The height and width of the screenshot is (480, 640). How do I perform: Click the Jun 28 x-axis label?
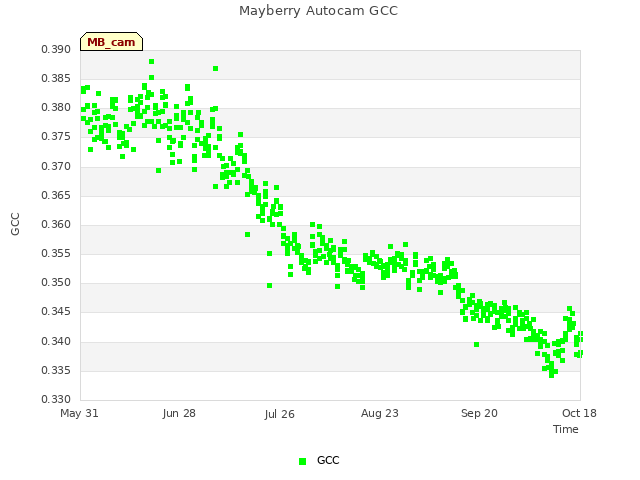coord(179,413)
